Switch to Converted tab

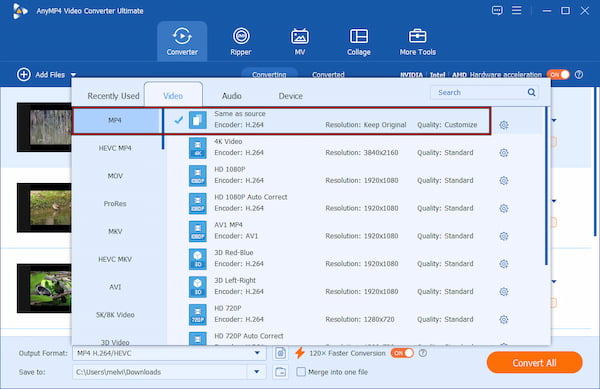[328, 75]
